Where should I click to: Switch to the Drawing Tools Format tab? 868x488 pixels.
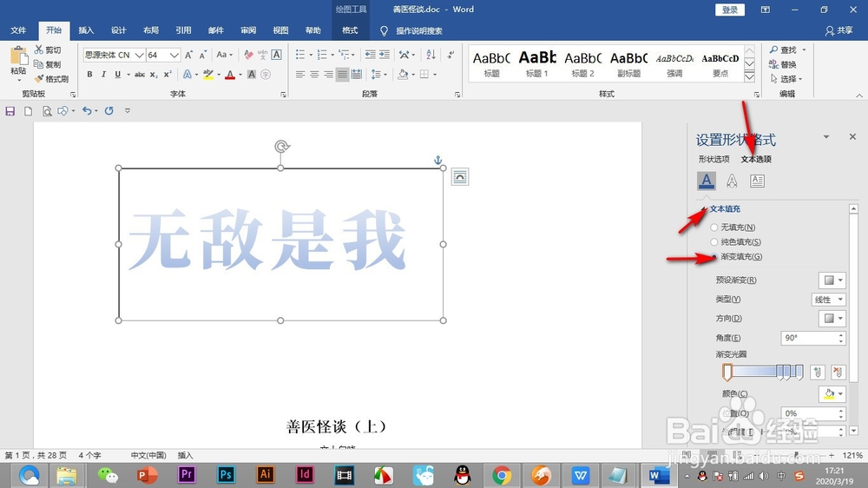350,30
